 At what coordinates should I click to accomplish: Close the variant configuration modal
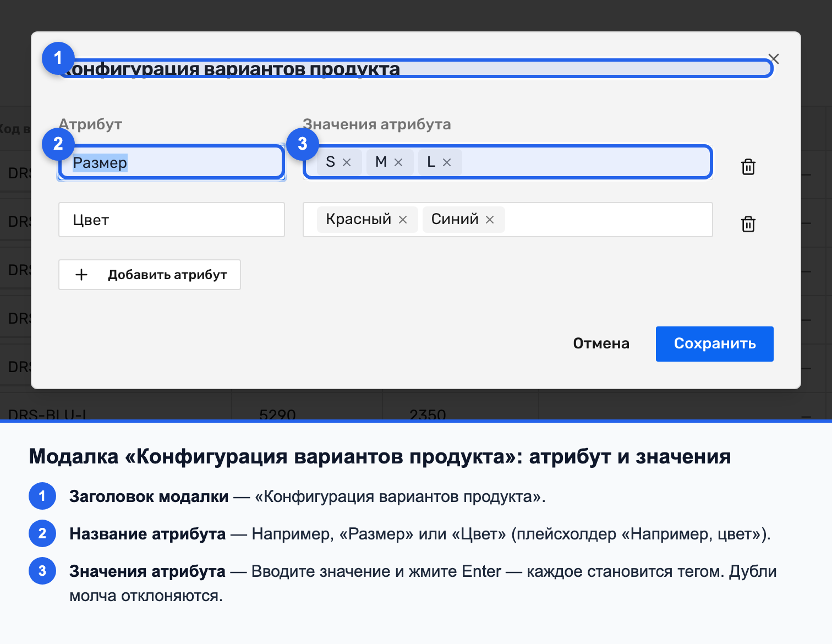(774, 59)
